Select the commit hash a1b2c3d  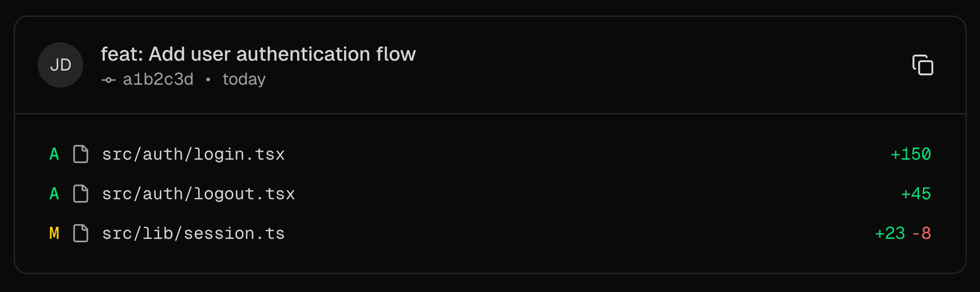158,79
